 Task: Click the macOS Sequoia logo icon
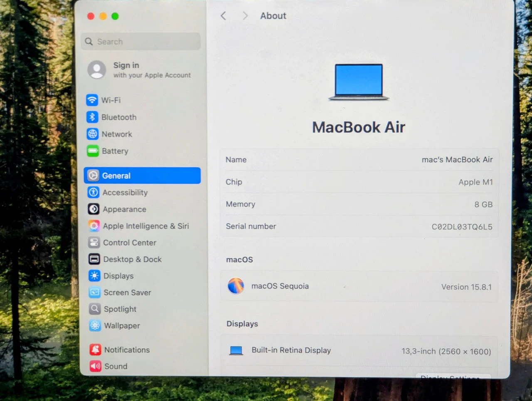tap(236, 286)
